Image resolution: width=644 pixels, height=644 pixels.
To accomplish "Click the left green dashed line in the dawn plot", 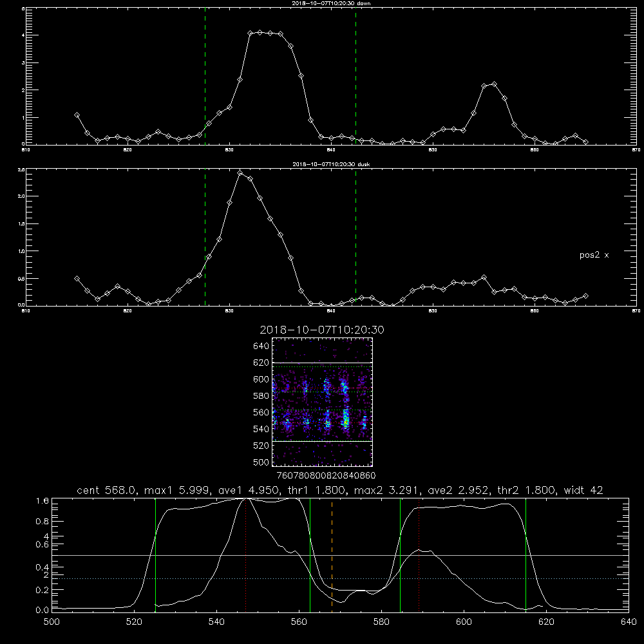I will pyautogui.click(x=205, y=76).
